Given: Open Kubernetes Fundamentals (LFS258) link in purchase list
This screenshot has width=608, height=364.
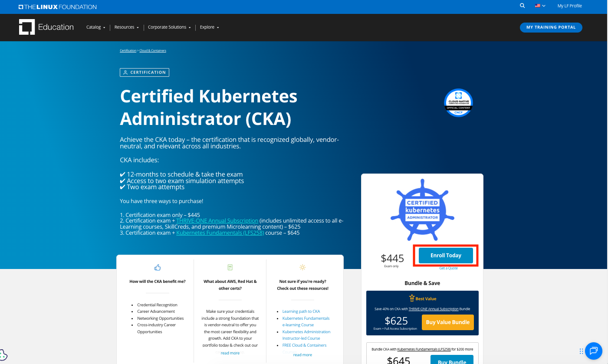Looking at the screenshot, I should coord(220,233).
